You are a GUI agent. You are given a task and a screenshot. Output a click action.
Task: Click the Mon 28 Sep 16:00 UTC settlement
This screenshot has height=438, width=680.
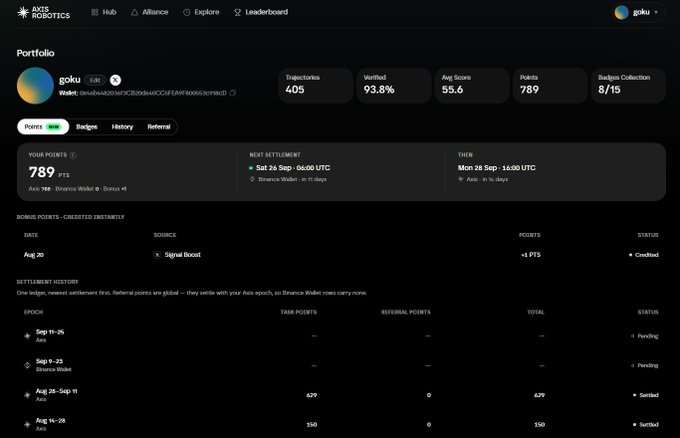(x=497, y=168)
